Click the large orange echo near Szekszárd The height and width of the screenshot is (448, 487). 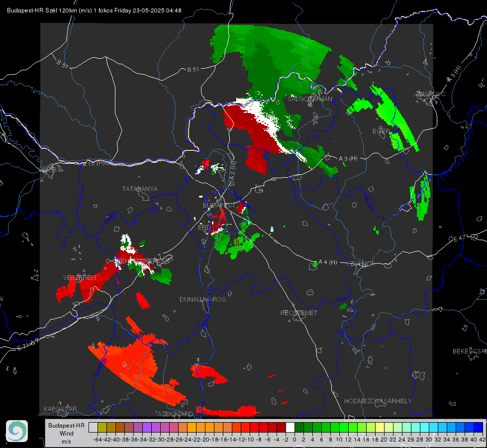click(137, 370)
